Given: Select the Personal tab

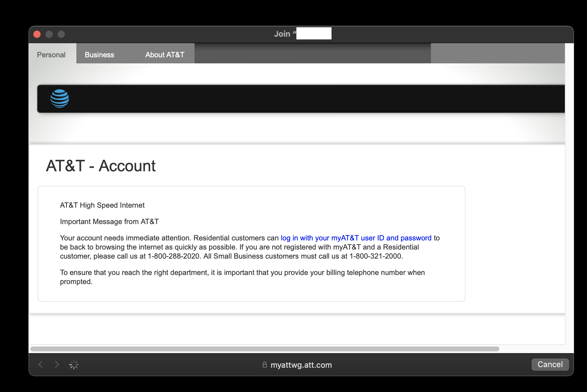Looking at the screenshot, I should (x=51, y=55).
